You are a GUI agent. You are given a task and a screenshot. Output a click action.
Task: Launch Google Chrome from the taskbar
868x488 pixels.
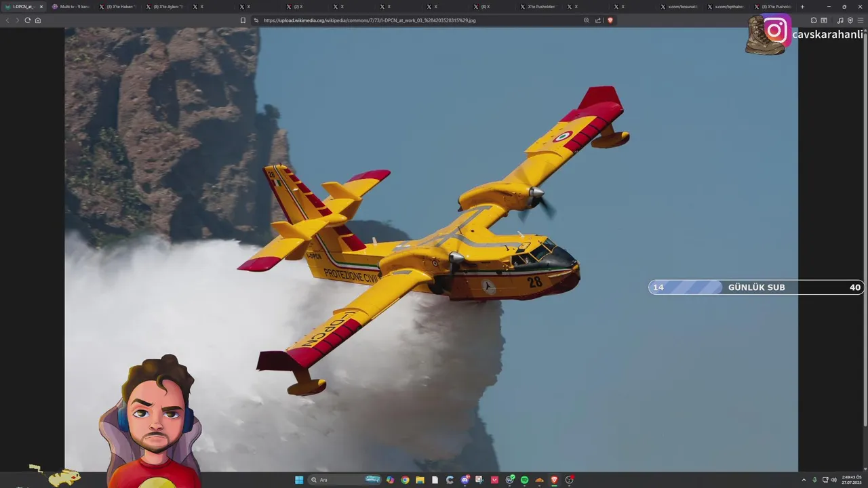point(405,480)
